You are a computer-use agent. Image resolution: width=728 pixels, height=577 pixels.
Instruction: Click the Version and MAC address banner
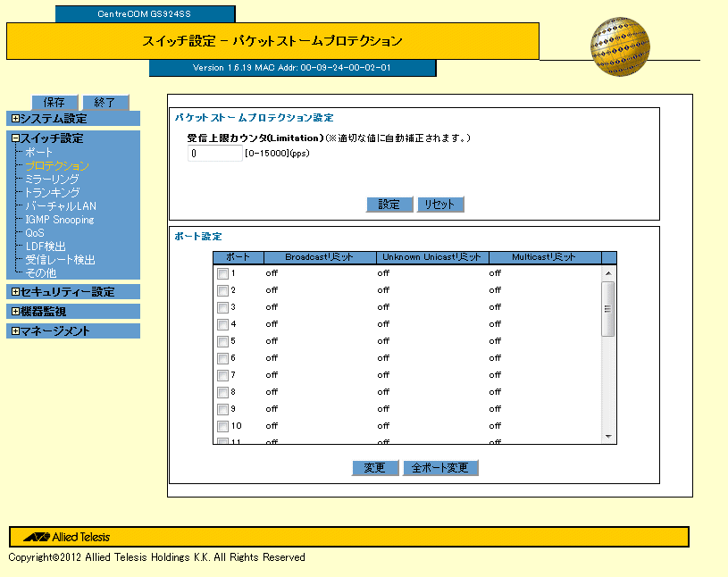coord(292,68)
